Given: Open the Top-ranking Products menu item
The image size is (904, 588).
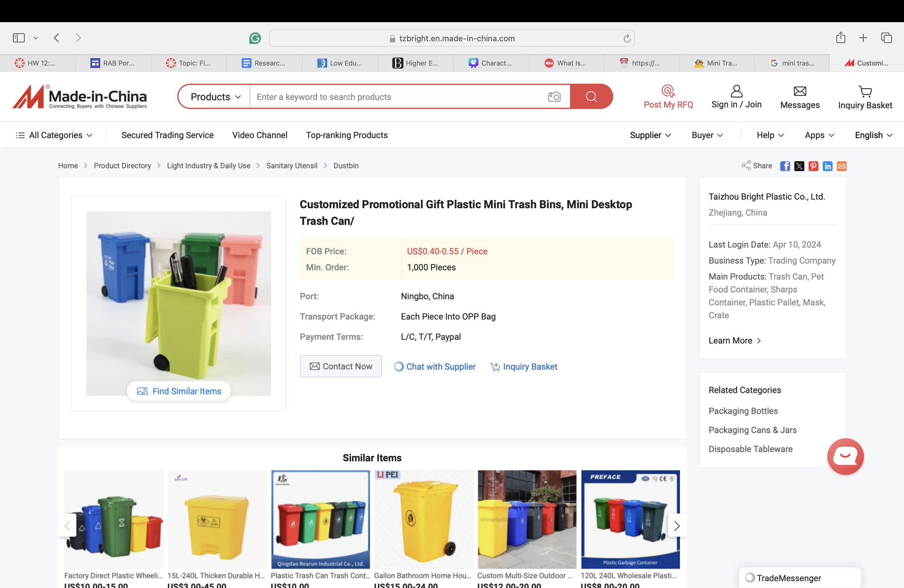Looking at the screenshot, I should coord(347,135).
